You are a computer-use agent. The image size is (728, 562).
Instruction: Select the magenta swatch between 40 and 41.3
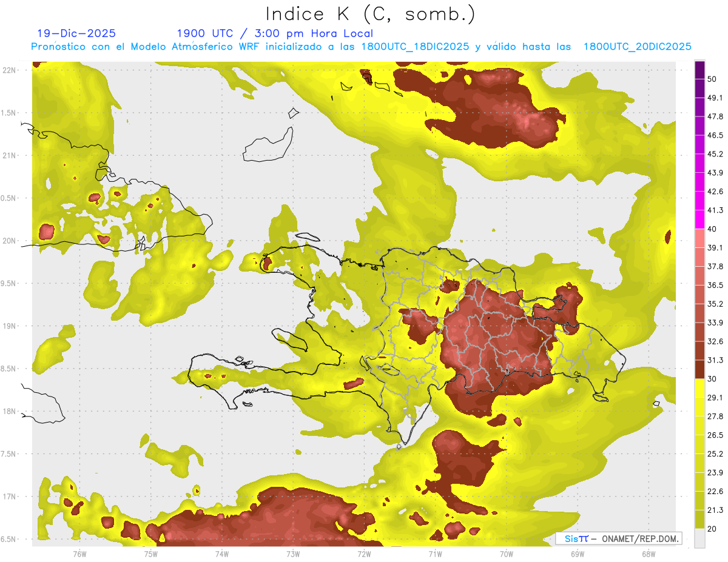click(700, 220)
